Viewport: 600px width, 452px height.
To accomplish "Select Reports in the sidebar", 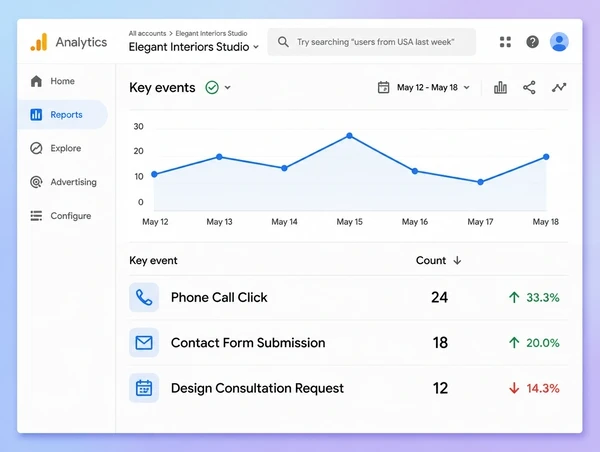I will [x=62, y=114].
